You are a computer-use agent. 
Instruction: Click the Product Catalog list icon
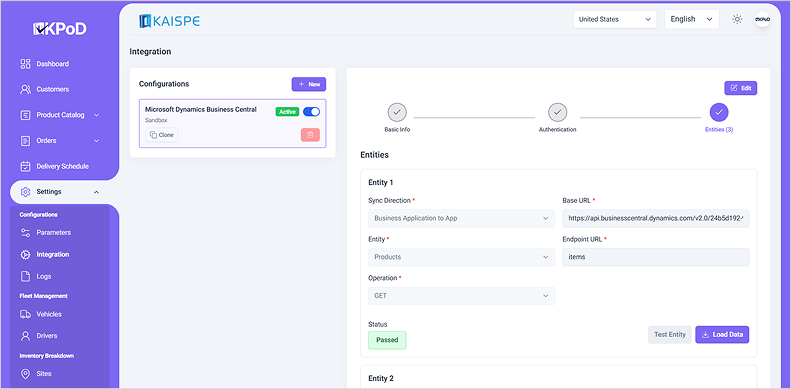(25, 115)
